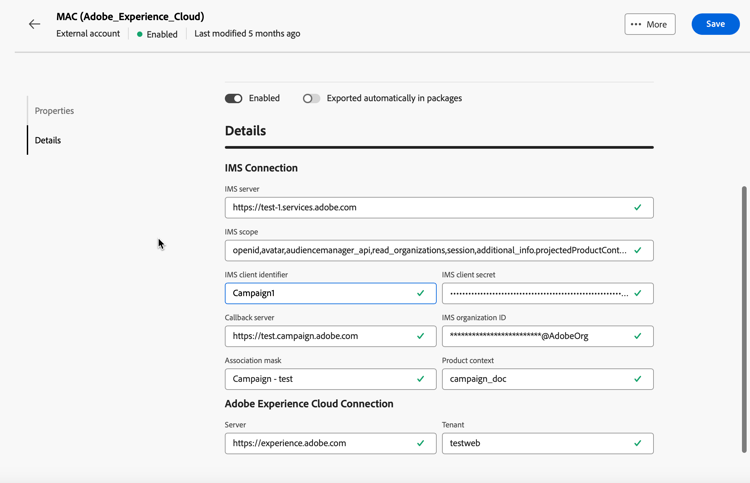Click the Product context field
Image resolution: width=750 pixels, height=483 pixels.
(538, 379)
